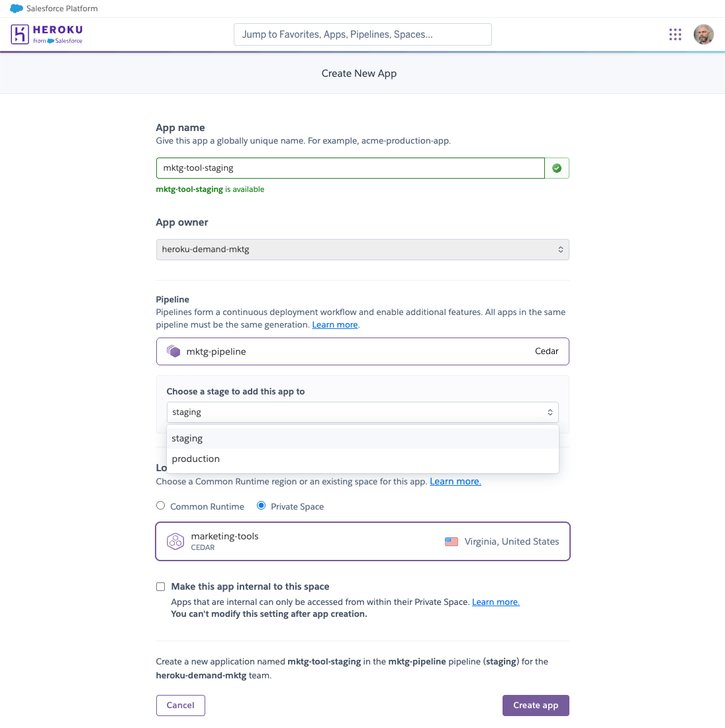The width and height of the screenshot is (725, 728).
Task: Click the Heroku logo icon
Action: click(x=19, y=34)
